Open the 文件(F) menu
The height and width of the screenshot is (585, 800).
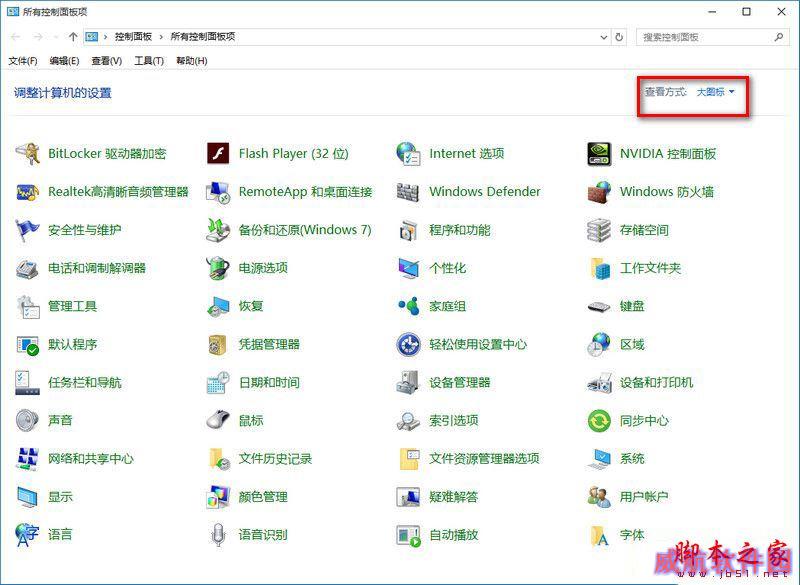(23, 61)
